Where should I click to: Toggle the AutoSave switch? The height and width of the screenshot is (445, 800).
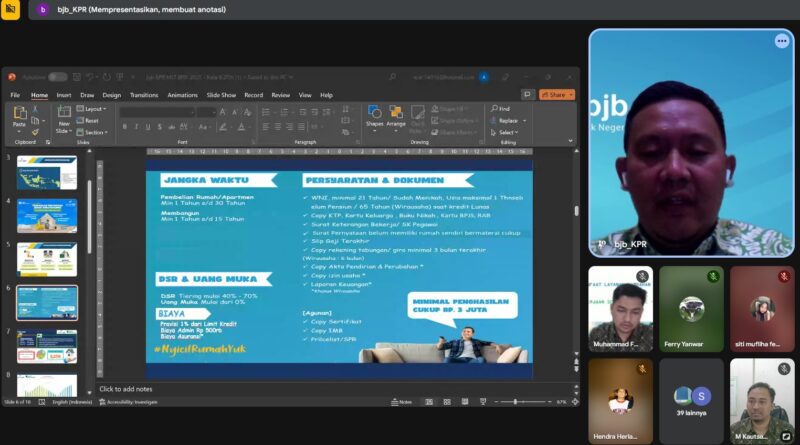pyautogui.click(x=57, y=77)
